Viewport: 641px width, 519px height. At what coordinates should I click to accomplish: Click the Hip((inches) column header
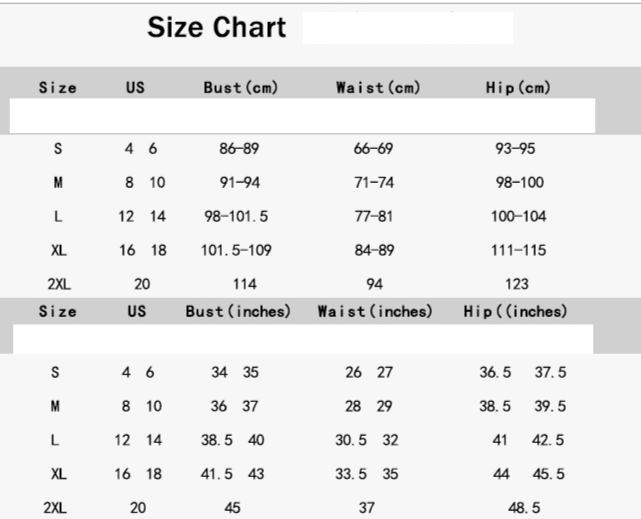pyautogui.click(x=515, y=312)
